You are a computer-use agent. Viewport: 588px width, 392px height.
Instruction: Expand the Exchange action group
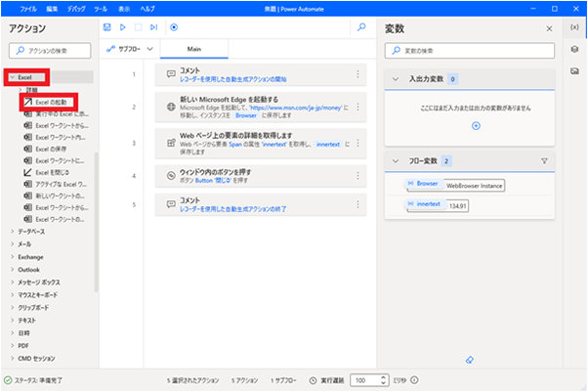[13, 257]
